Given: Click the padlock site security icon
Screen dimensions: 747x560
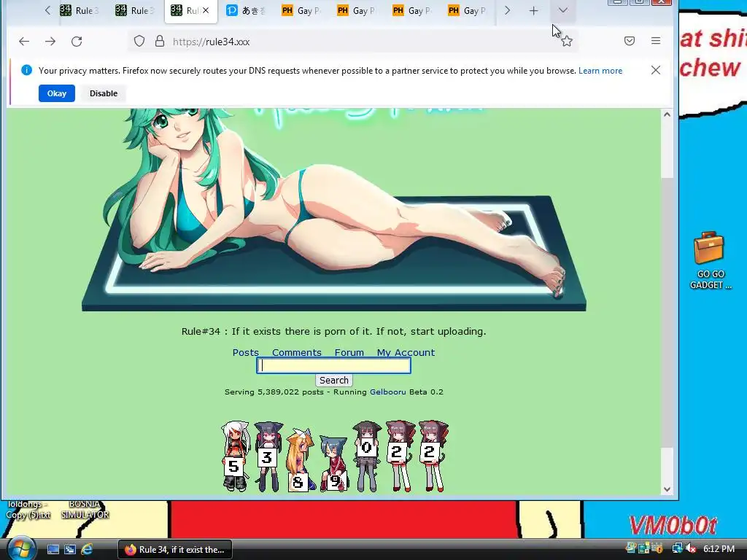Looking at the screenshot, I should 160,42.
